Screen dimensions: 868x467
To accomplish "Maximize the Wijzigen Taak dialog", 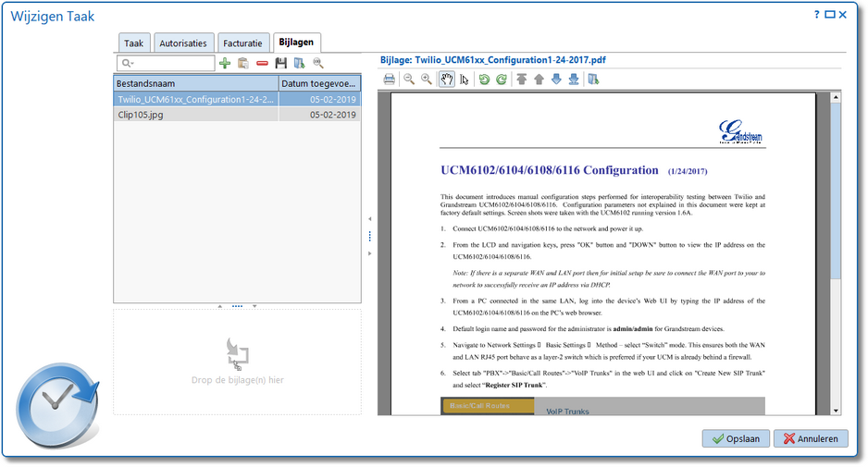I will point(830,15).
